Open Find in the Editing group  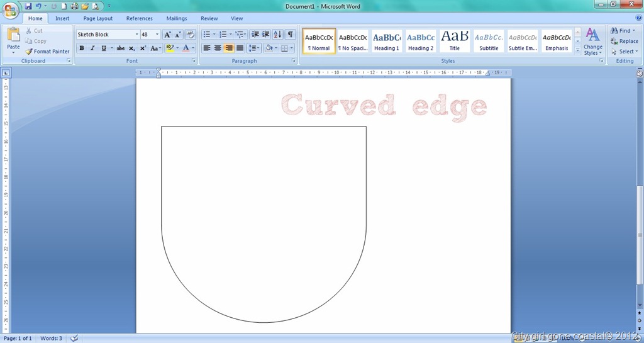623,31
